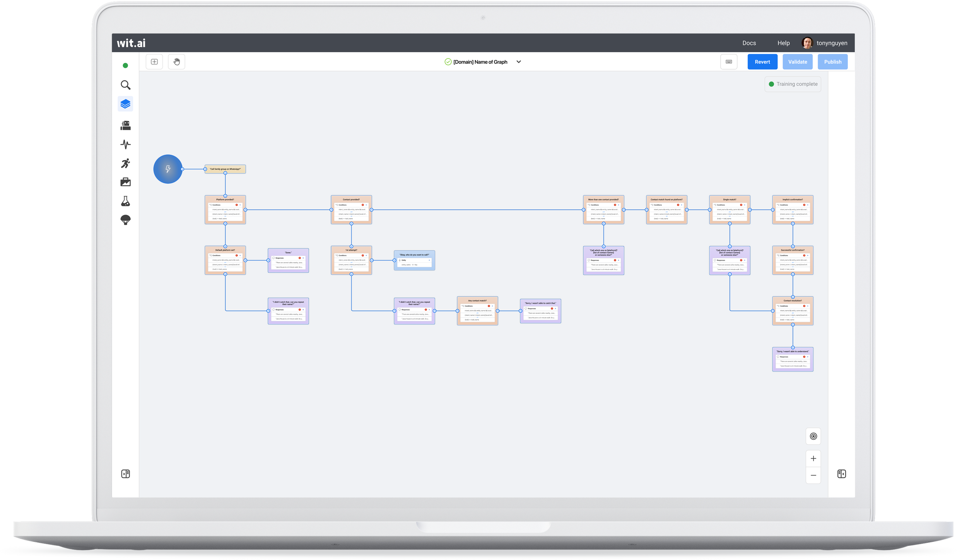967x560 pixels.
Task: Click the Revert button
Action: pyautogui.click(x=762, y=62)
